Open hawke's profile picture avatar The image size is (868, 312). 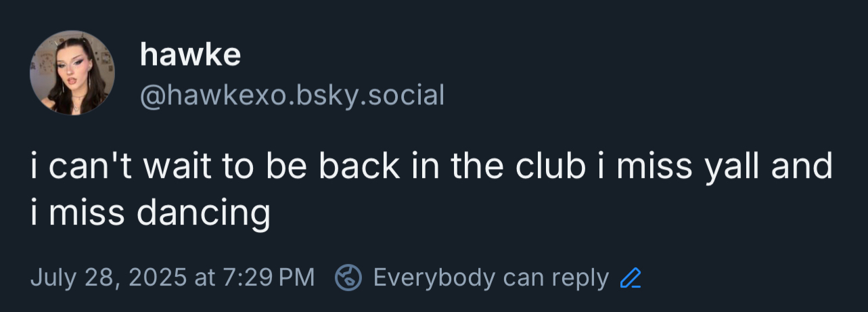[72, 73]
